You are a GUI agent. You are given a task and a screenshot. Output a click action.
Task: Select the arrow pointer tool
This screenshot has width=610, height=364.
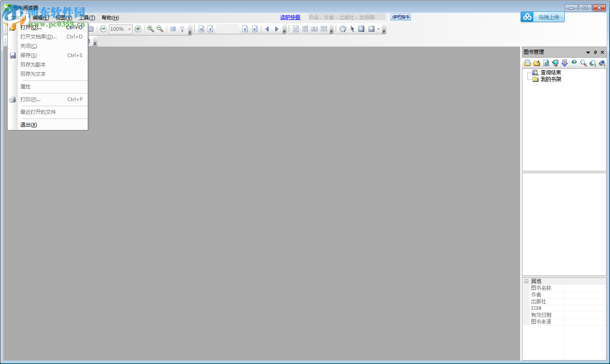[352, 29]
